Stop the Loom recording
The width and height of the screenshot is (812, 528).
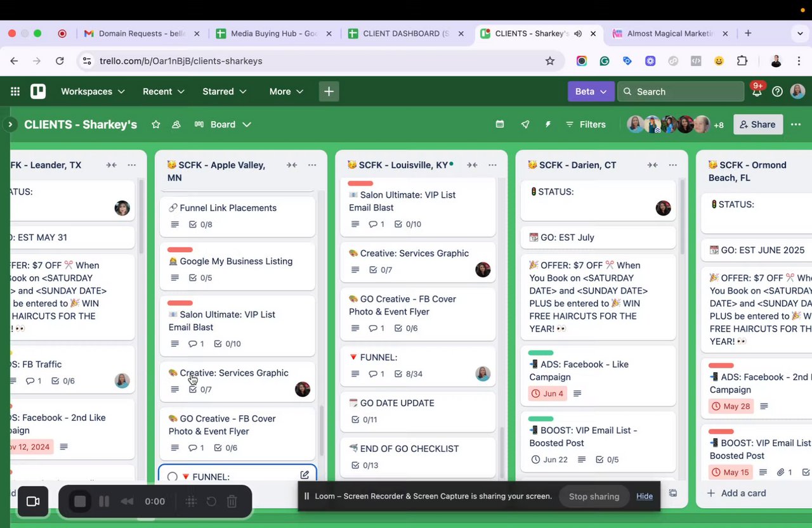coord(80,501)
